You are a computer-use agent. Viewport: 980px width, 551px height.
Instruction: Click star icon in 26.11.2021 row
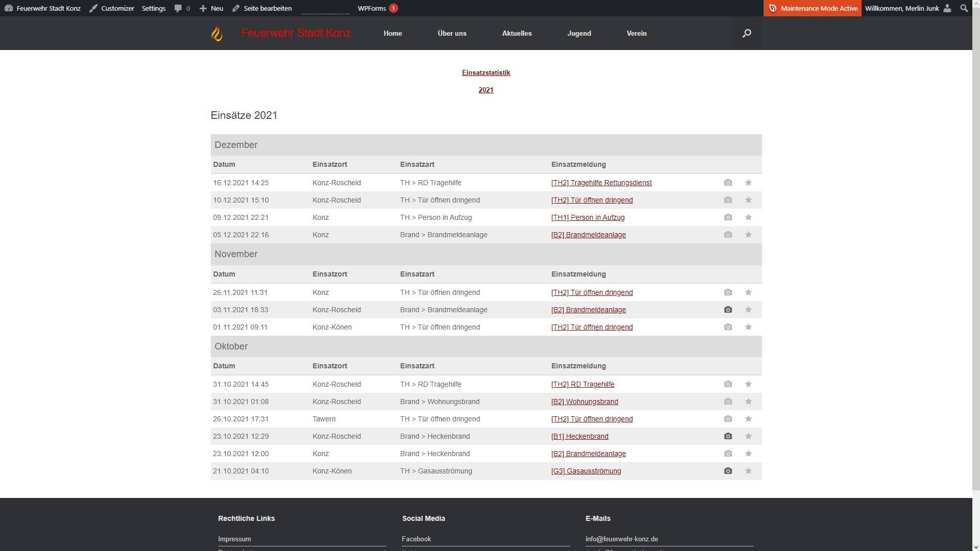748,292
